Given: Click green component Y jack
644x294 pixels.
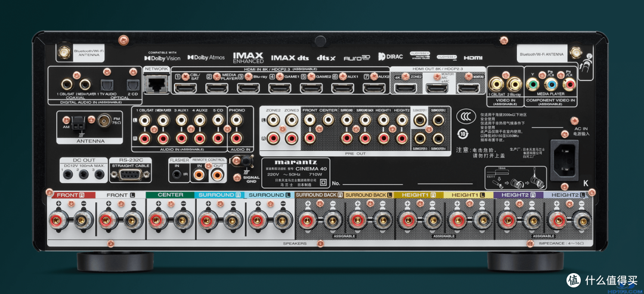Looking at the screenshot, I should click(533, 85).
